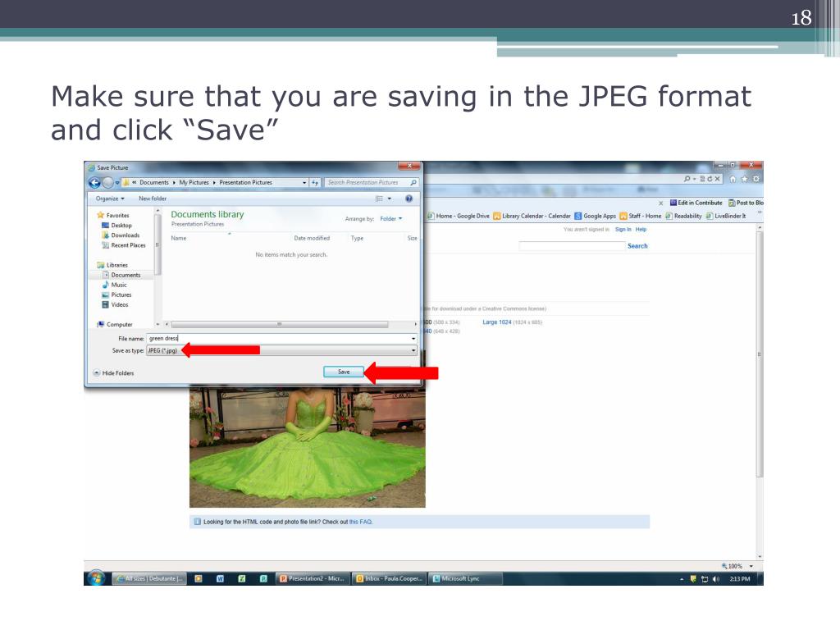Sort by the Type column header
This screenshot has width=840, height=630.
point(357,239)
